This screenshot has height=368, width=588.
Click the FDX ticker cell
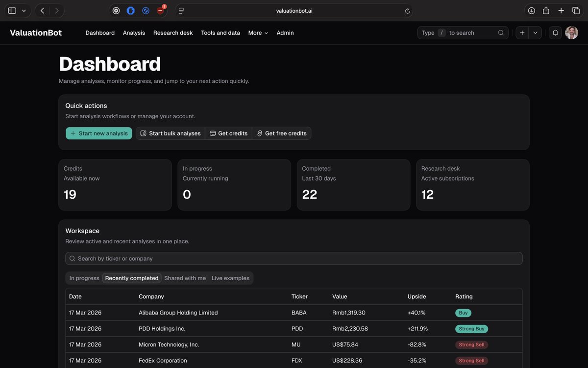[x=297, y=361]
